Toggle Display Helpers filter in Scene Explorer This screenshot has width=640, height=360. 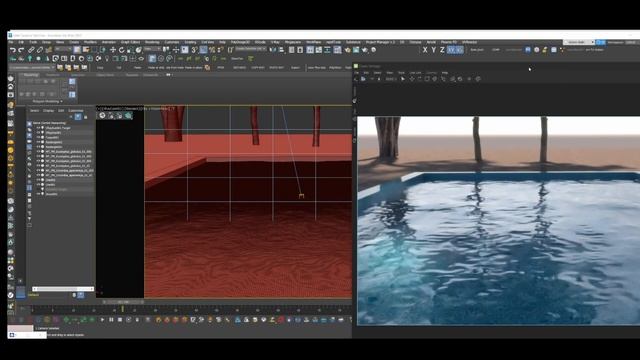point(29,147)
